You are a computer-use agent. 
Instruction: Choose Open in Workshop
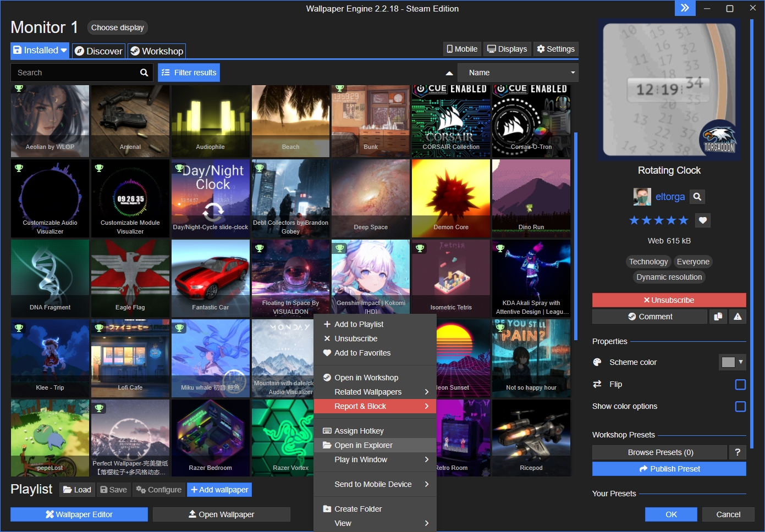pos(375,378)
